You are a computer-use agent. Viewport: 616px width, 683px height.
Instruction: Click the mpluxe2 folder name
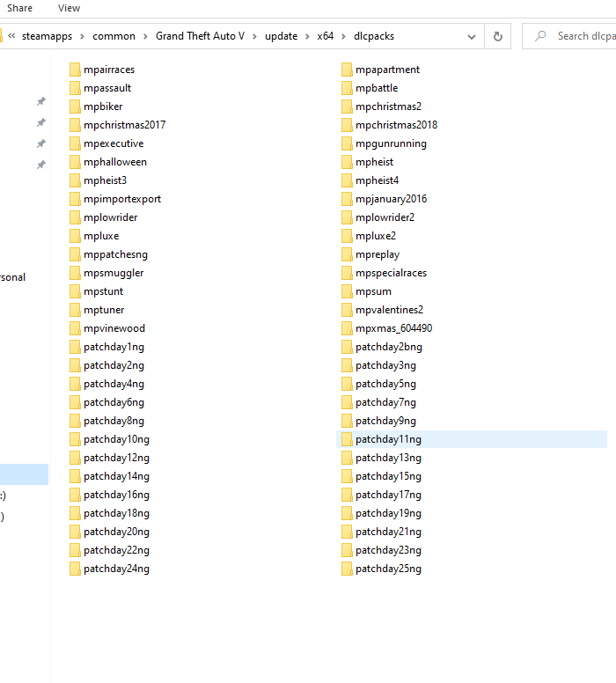tap(376, 236)
